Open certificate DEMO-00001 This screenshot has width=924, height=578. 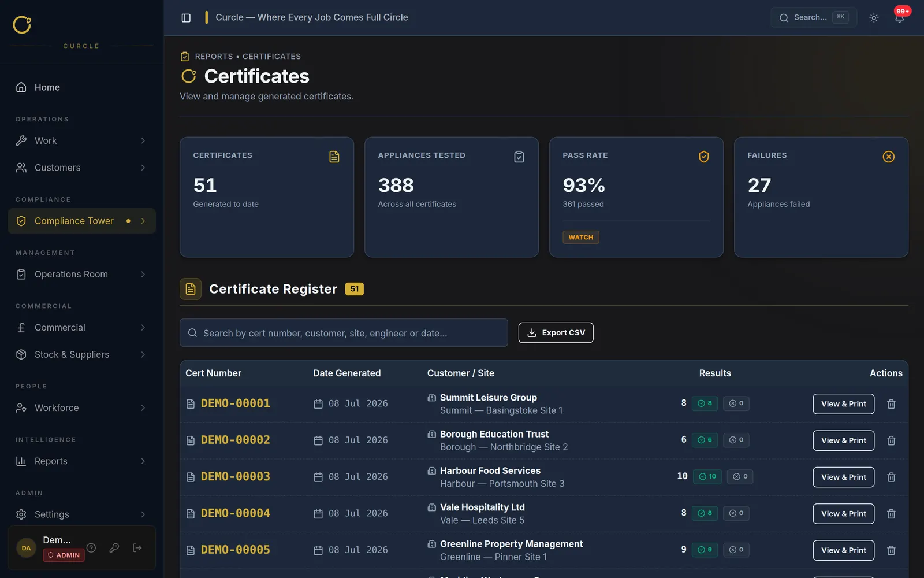[x=236, y=403]
